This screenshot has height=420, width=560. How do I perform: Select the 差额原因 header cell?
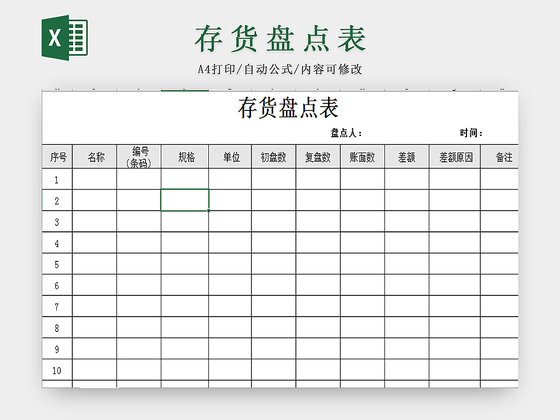[455, 157]
